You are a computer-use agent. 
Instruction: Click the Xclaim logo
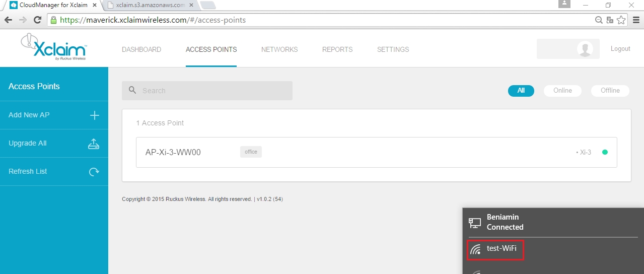click(x=54, y=47)
